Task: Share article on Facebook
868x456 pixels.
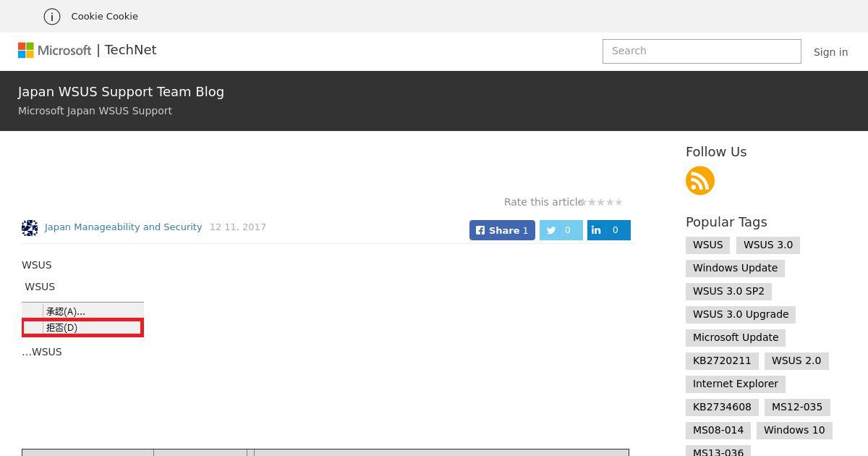Action: tap(502, 230)
